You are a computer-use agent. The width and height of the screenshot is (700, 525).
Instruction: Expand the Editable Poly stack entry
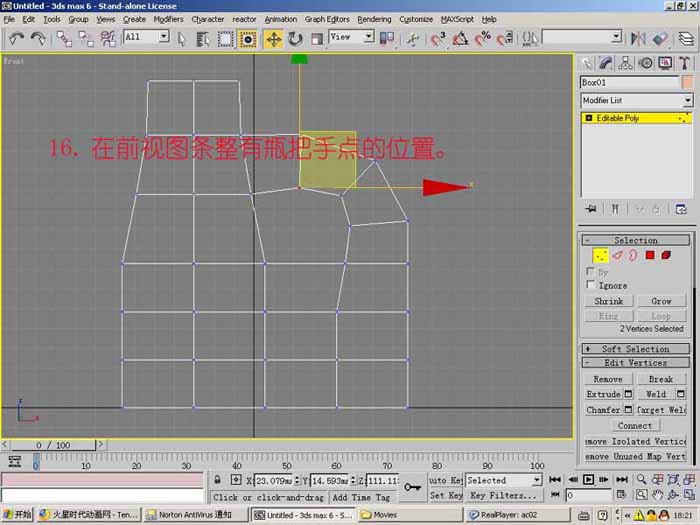coord(589,118)
